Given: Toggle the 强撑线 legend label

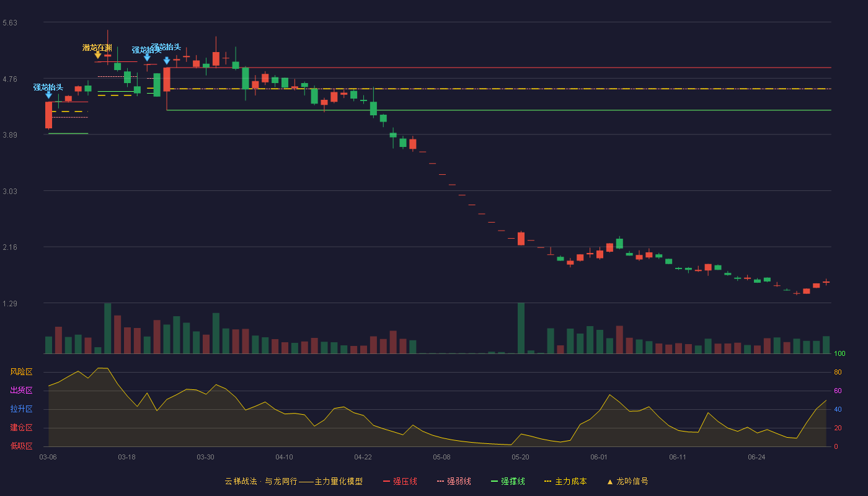Looking at the screenshot, I should (x=513, y=482).
